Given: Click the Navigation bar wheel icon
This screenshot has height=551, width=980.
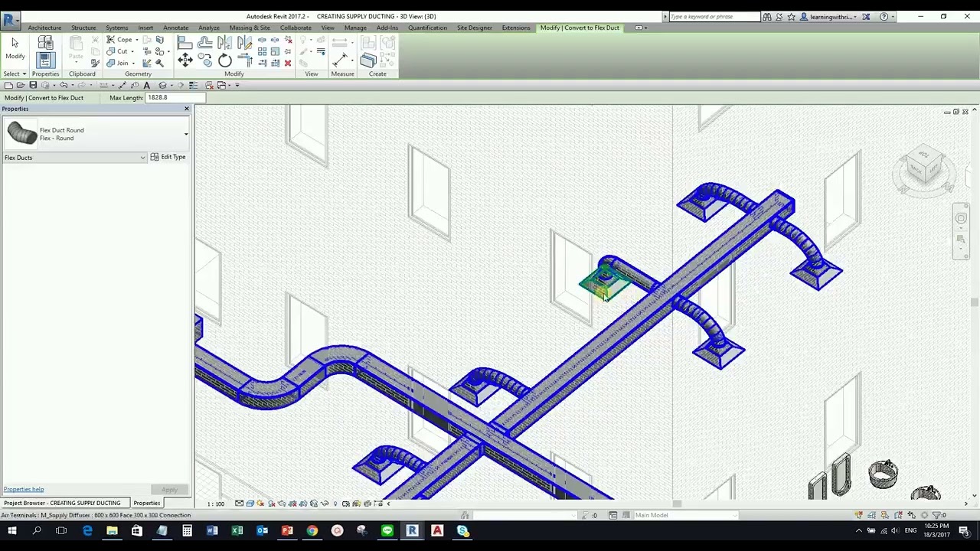Looking at the screenshot, I should pos(961,219).
